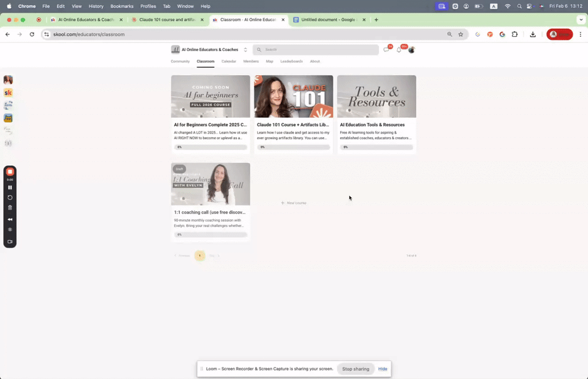Restart the Loom recording
This screenshot has width=588, height=379.
tap(10, 198)
